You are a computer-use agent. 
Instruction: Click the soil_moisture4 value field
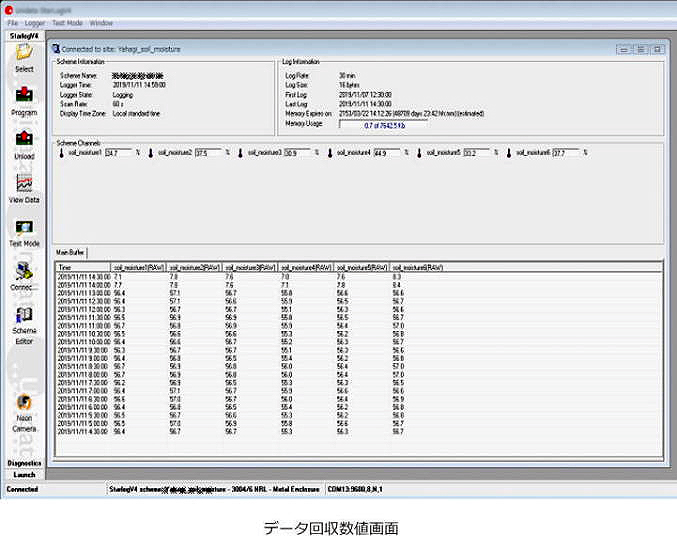385,153
